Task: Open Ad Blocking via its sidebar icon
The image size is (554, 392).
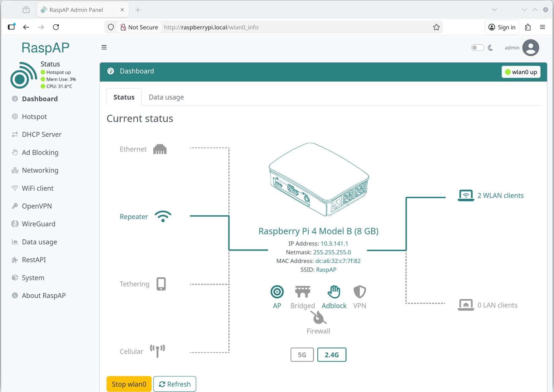Action: [x=14, y=152]
